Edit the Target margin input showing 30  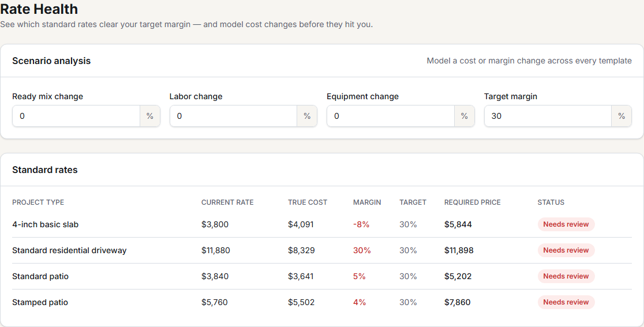pos(548,116)
